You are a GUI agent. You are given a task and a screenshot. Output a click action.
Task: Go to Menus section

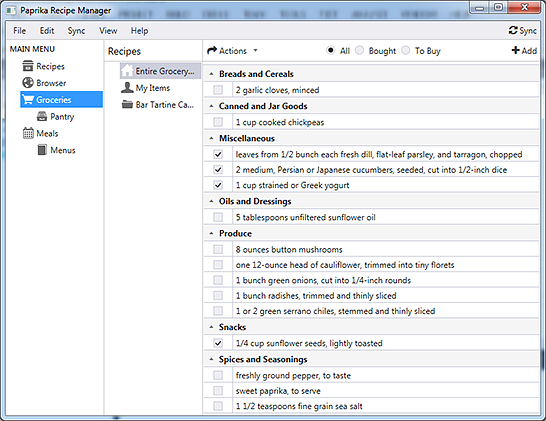pos(63,150)
